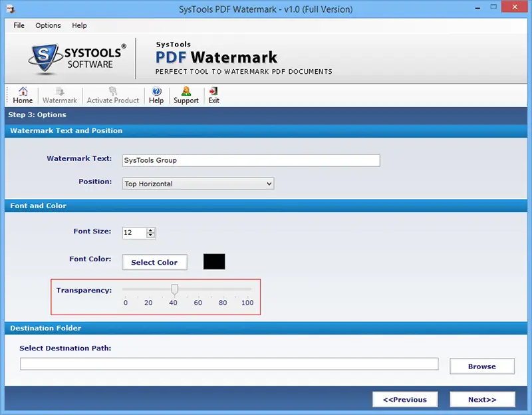Click the Select Color button
The width and height of the screenshot is (532, 415).
[154, 262]
